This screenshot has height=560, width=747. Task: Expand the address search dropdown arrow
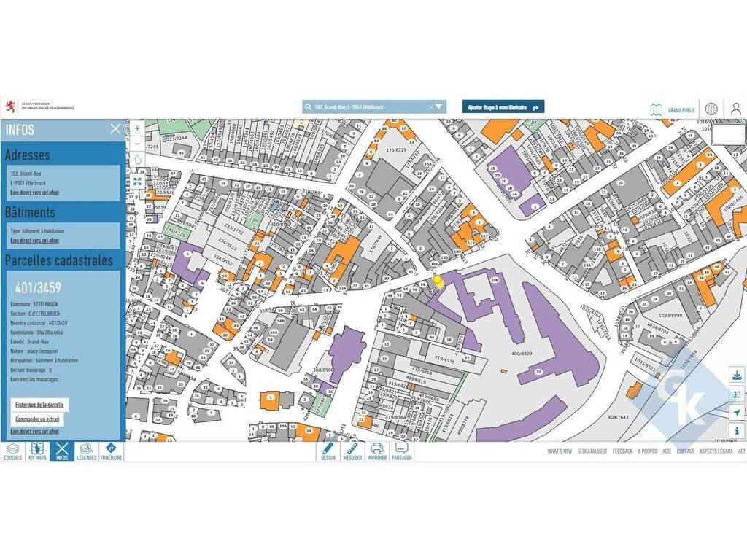[439, 107]
